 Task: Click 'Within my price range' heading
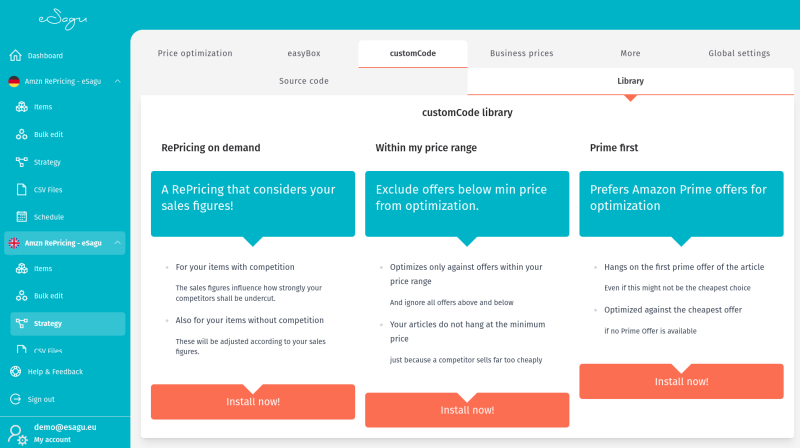(x=426, y=147)
